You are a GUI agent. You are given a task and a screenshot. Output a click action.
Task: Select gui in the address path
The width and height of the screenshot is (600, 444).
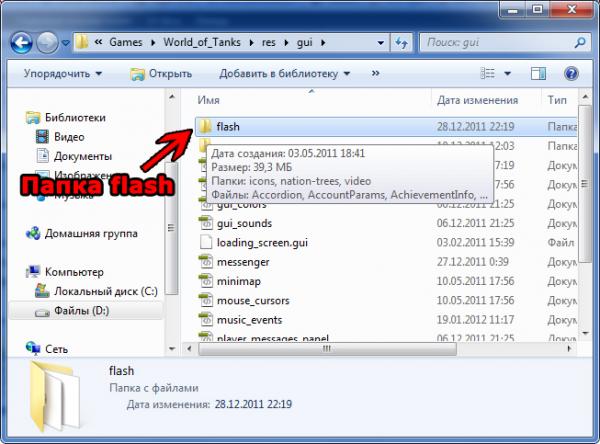pos(305,42)
